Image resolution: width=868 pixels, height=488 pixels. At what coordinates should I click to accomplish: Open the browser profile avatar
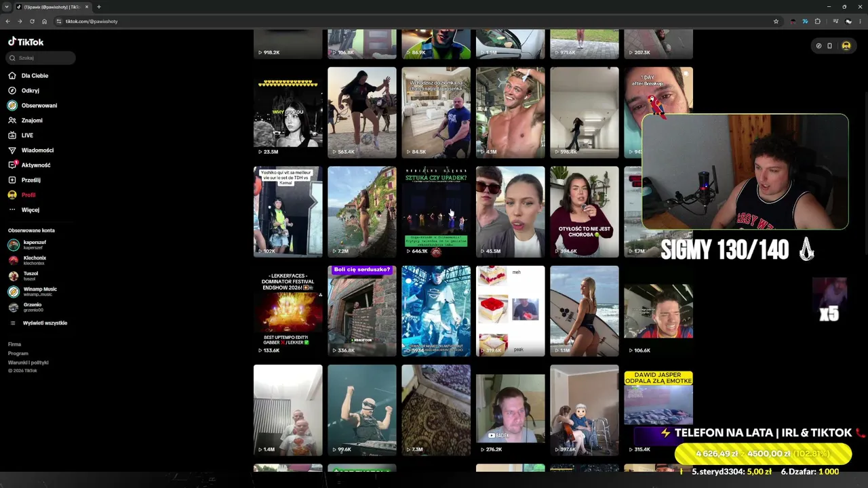(x=848, y=21)
